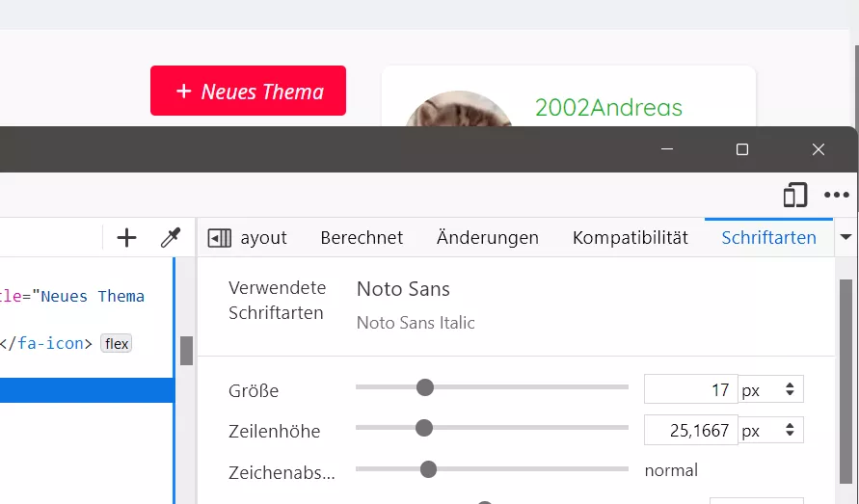Image resolution: width=859 pixels, height=504 pixels.
Task: Open the Kompatibilität tab
Action: [630, 238]
